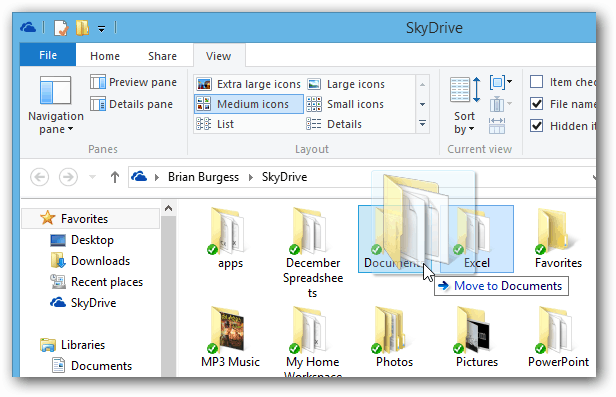
Task: Click the Forward navigation arrow
Action: click(68, 177)
